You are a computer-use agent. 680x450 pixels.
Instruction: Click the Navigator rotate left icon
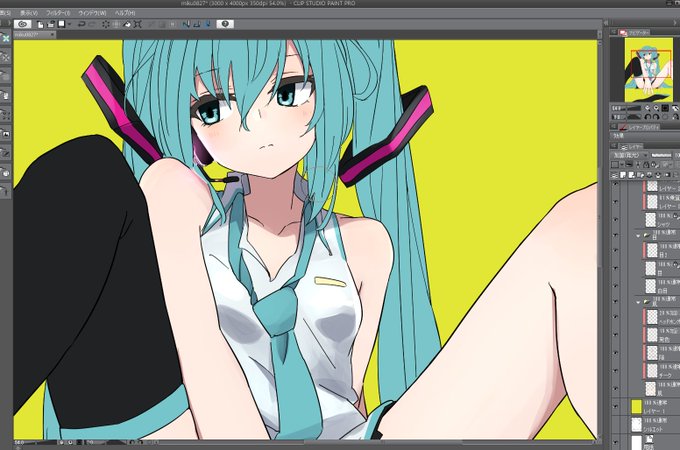click(648, 117)
